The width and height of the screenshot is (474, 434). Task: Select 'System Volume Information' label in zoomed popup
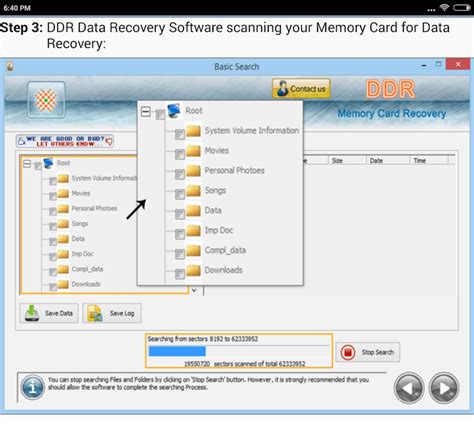point(252,130)
